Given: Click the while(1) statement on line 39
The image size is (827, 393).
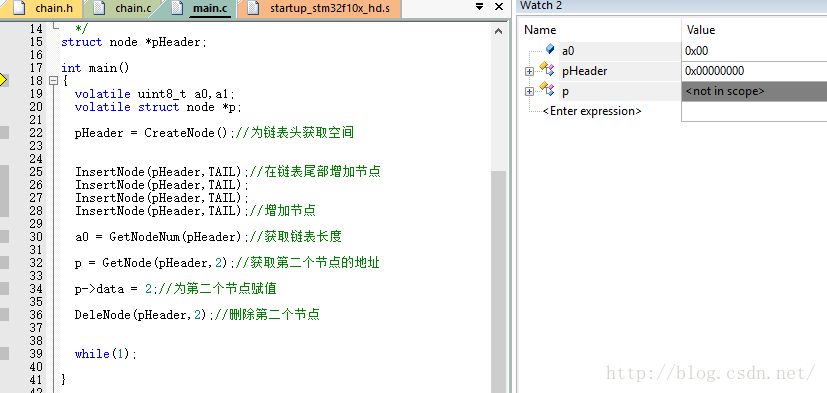Looking at the screenshot, I should 105,354.
